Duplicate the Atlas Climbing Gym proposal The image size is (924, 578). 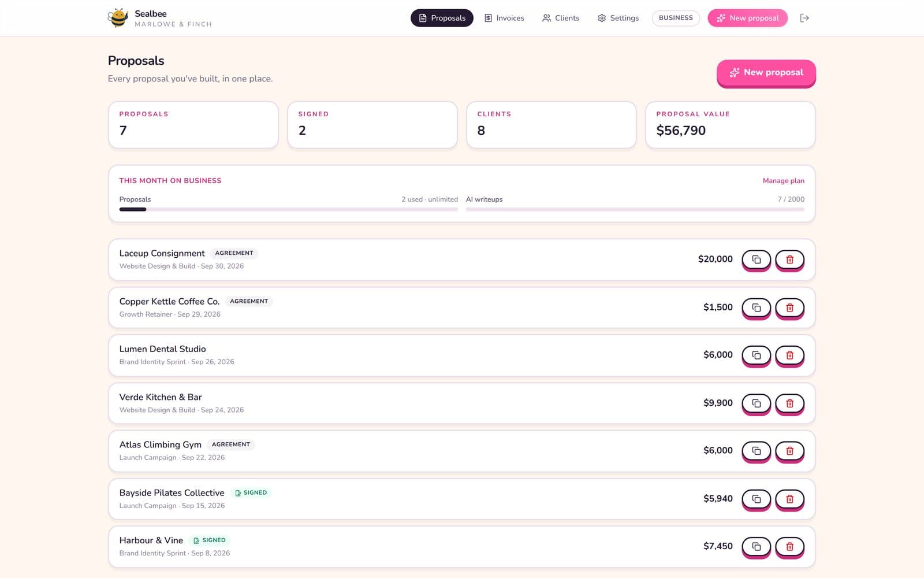pos(756,451)
